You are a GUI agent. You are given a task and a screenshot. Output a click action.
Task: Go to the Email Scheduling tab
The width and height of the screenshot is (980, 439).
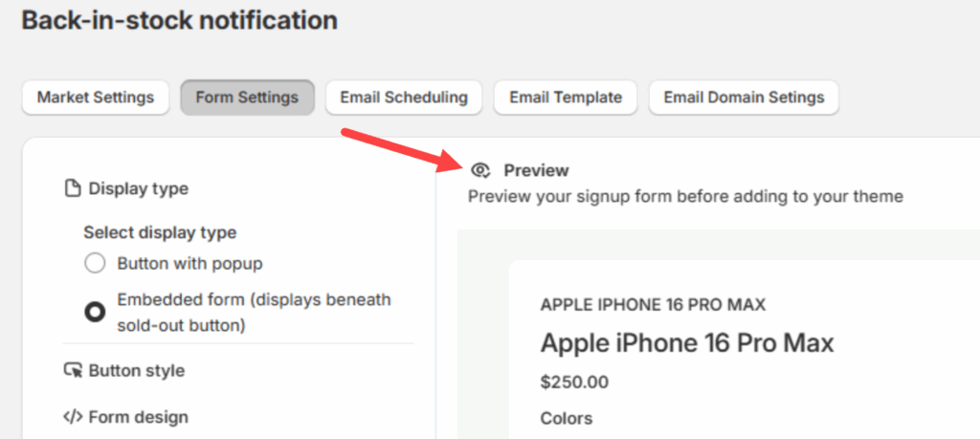pyautogui.click(x=403, y=98)
